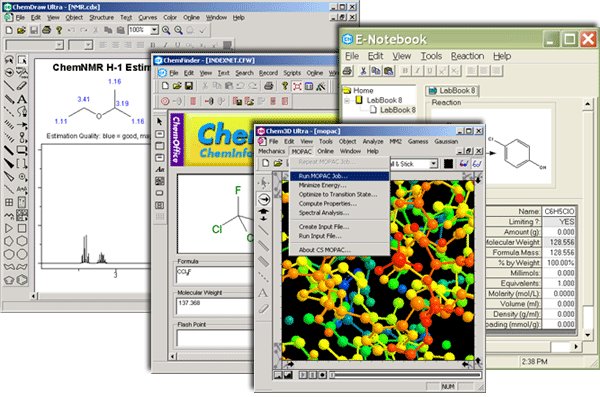
Task: Choose Run MOPAC Job menu item
Action: pos(340,176)
